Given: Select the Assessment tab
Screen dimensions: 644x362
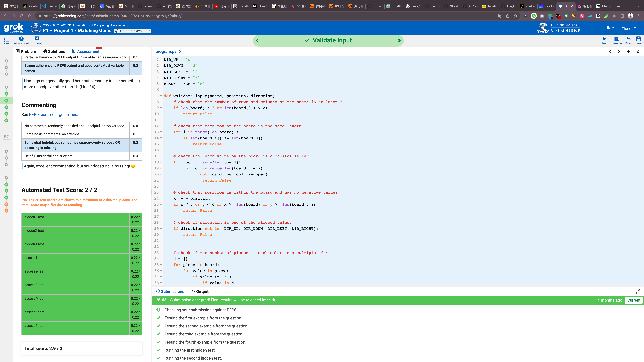Looking at the screenshot, I should tap(86, 51).
